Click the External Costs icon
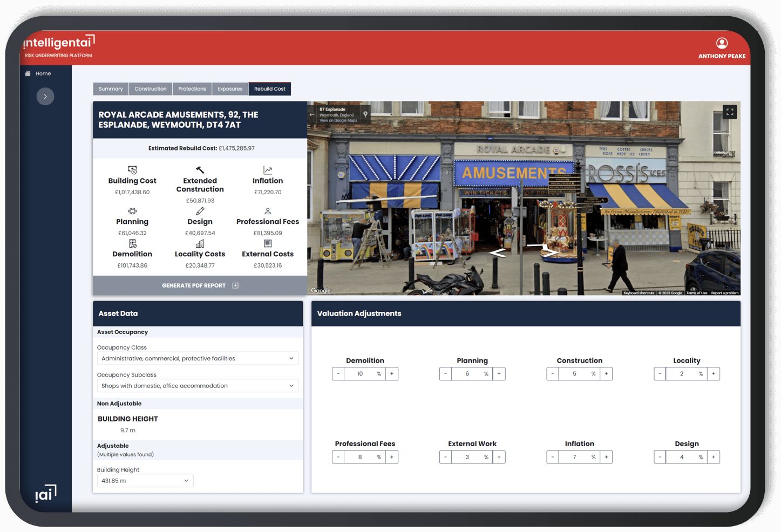Viewport: 781px width, 532px height. coord(268,244)
